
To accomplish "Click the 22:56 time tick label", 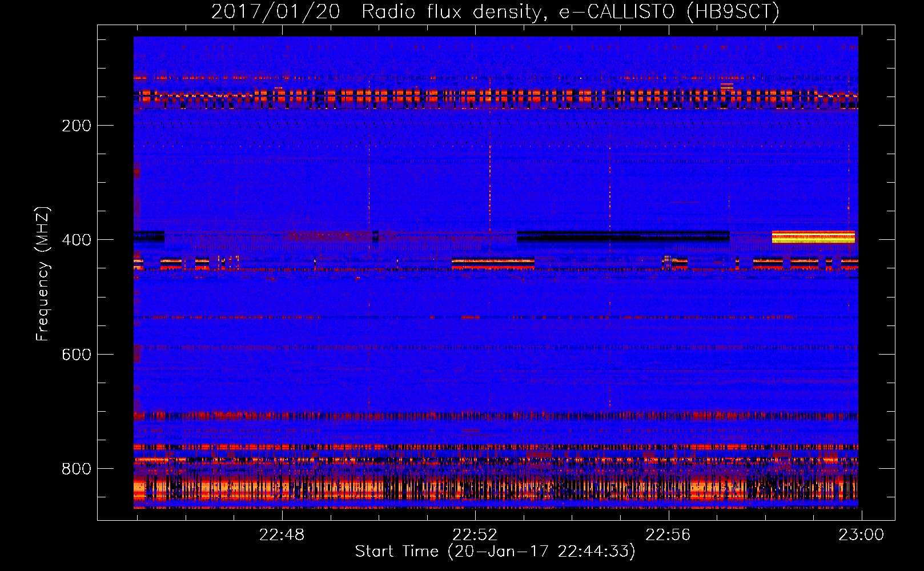I will [x=668, y=535].
